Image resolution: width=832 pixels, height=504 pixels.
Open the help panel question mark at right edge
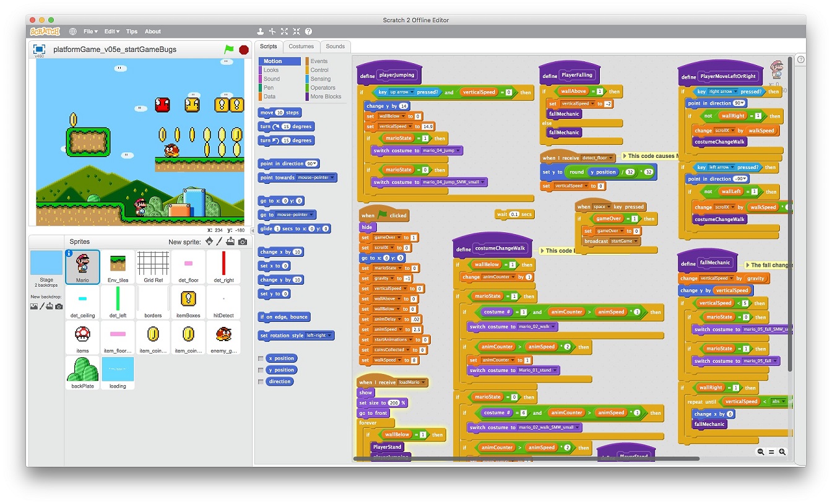pos(800,59)
